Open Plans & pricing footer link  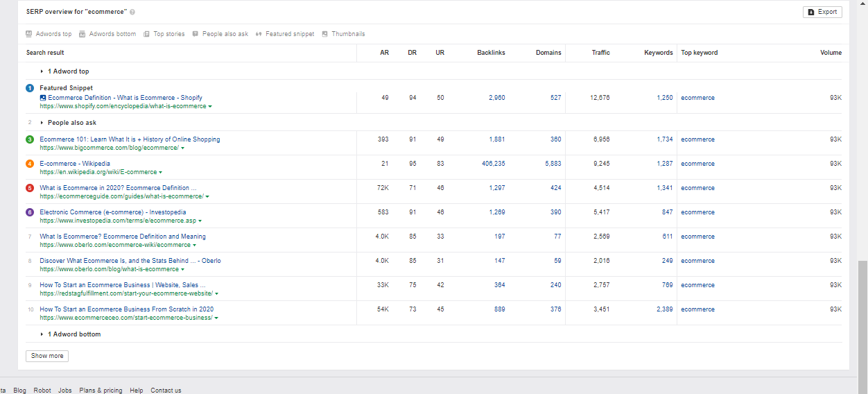point(101,391)
